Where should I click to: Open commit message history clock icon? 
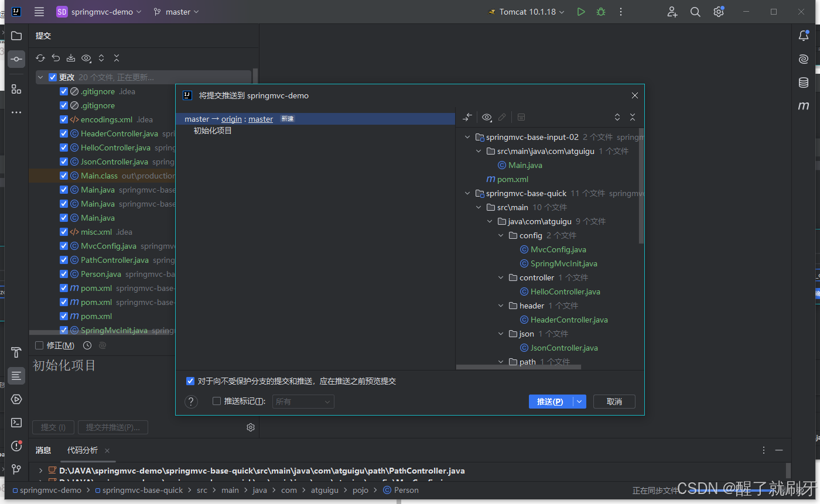(x=87, y=345)
